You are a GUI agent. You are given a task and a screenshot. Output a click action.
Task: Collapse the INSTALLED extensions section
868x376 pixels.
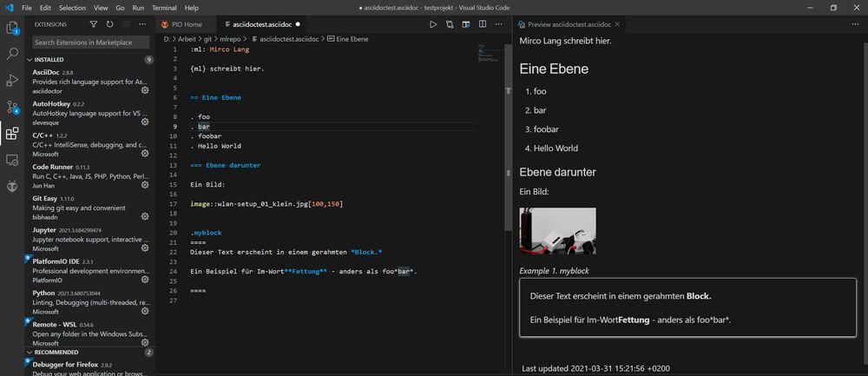(x=49, y=60)
